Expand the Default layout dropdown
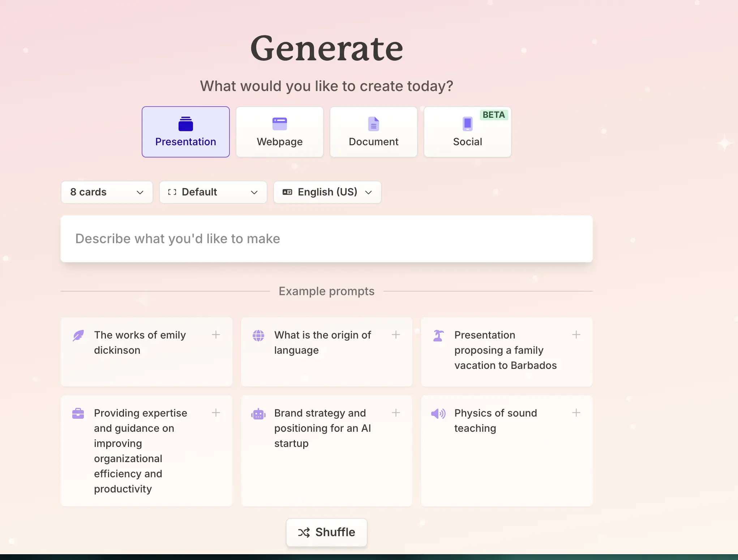 pyautogui.click(x=213, y=192)
